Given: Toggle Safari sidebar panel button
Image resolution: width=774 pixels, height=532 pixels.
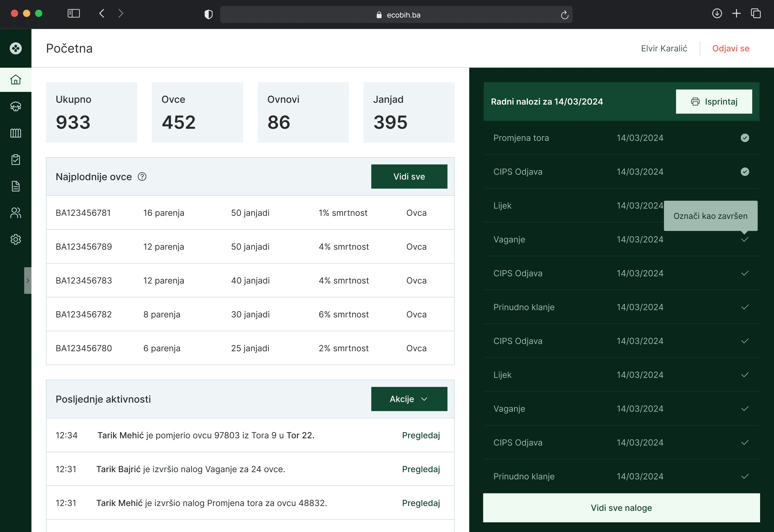Looking at the screenshot, I should click(x=74, y=14).
